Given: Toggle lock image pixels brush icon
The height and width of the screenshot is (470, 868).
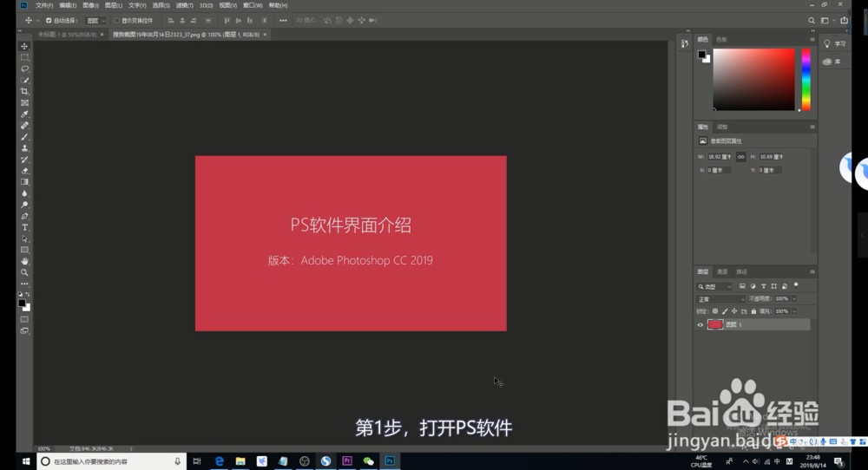Looking at the screenshot, I should pos(725,311).
